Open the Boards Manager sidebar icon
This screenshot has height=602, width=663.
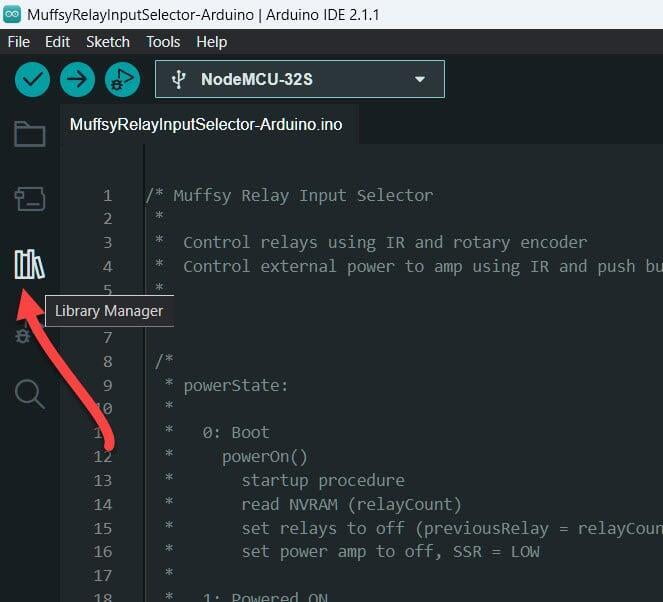click(30, 199)
